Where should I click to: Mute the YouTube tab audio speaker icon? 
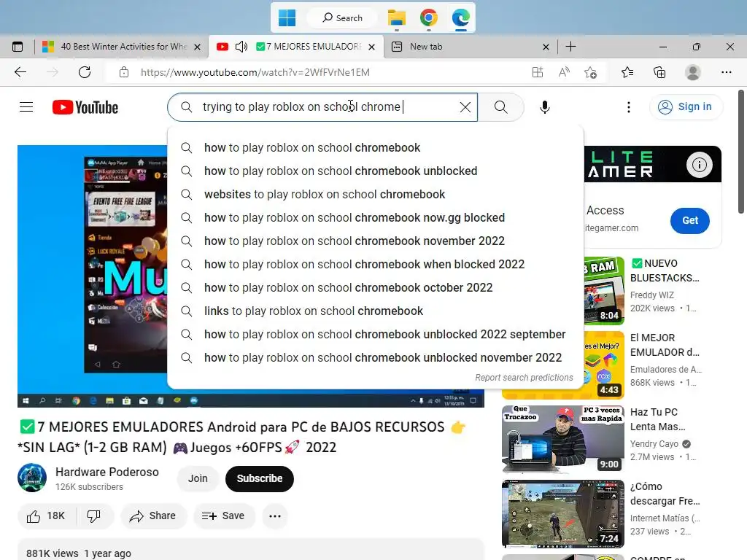[x=241, y=47]
